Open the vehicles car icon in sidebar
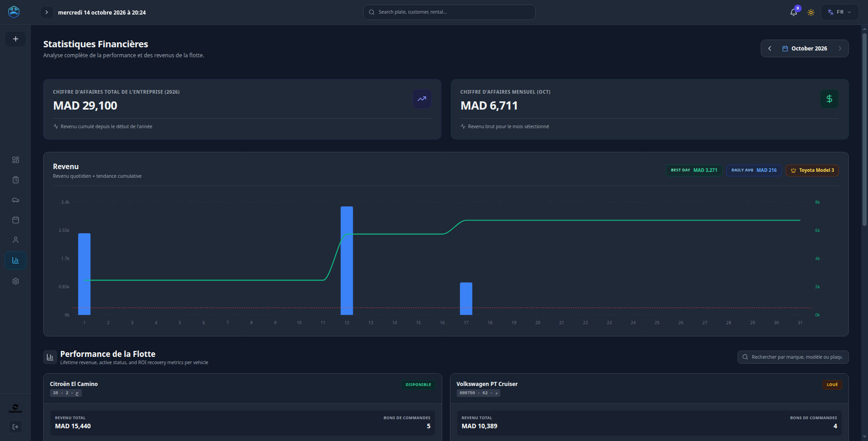The height and width of the screenshot is (441, 868). 15,200
